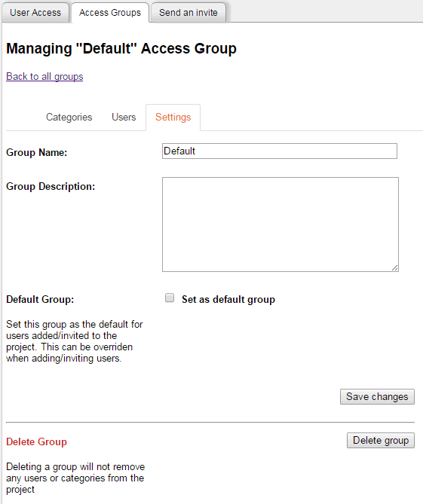Open the Users sub-tab
This screenshot has width=423, height=504.
[x=124, y=117]
